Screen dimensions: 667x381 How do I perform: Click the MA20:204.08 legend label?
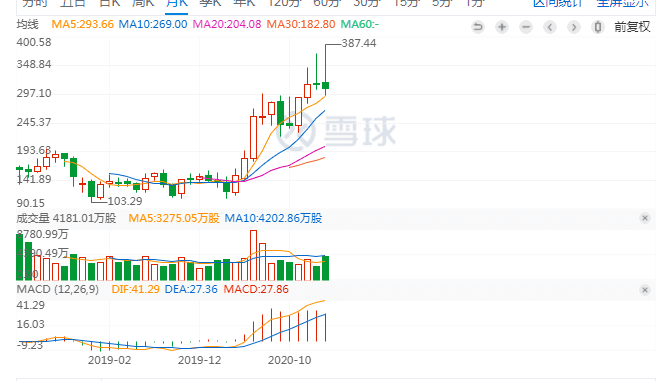point(227,24)
